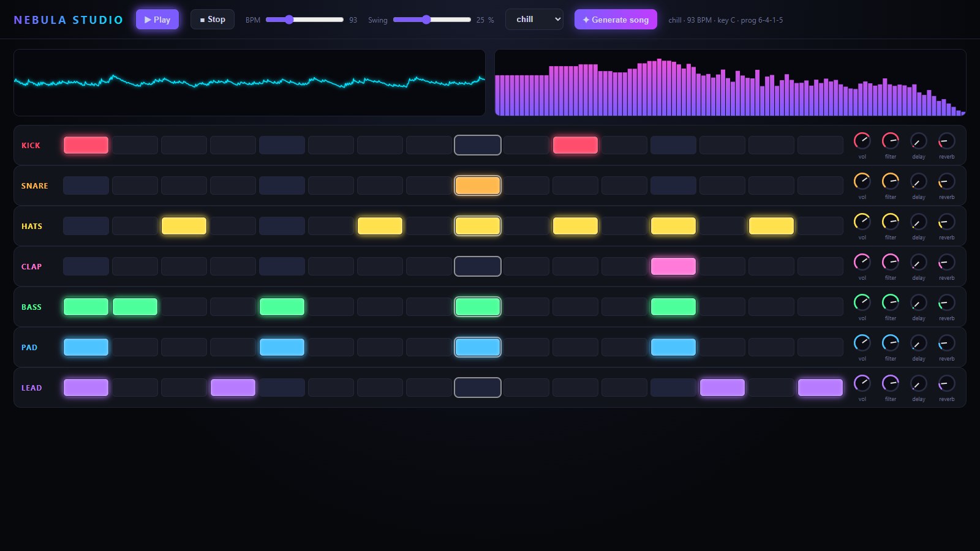Image resolution: width=980 pixels, height=551 pixels.
Task: Click the BASS reverb knob
Action: [947, 302]
